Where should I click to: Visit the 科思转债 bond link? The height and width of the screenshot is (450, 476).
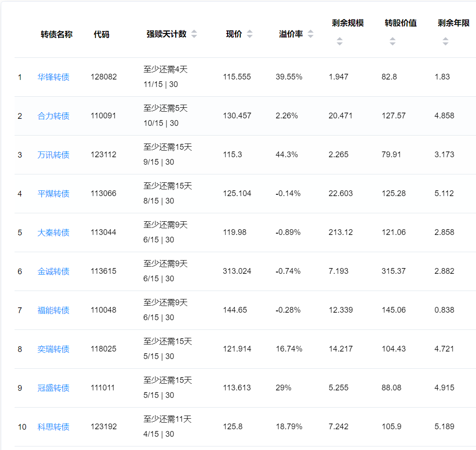click(53, 427)
